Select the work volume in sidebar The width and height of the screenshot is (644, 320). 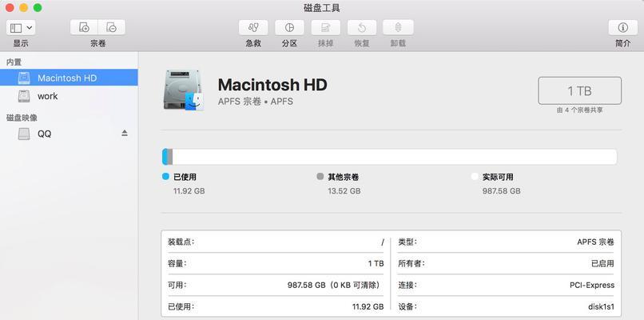click(x=69, y=96)
